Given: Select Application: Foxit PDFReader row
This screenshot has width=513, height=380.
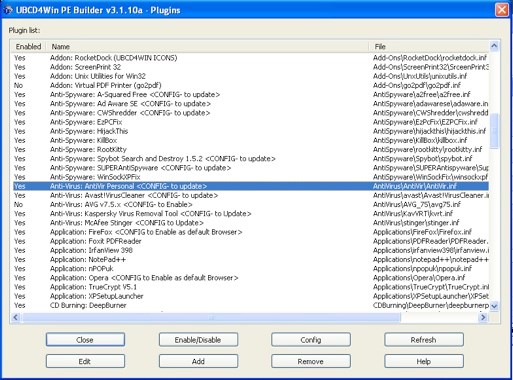Looking at the screenshot, I should tap(251, 241).
